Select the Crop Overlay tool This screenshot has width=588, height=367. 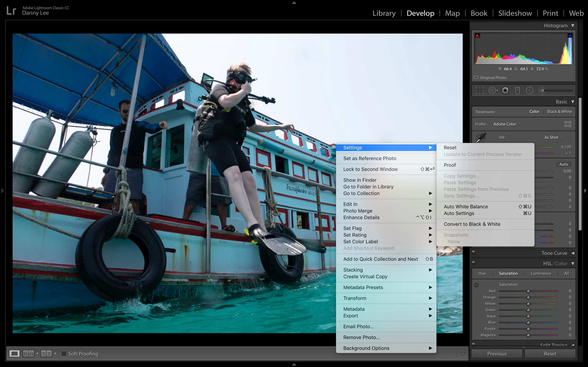(479, 91)
